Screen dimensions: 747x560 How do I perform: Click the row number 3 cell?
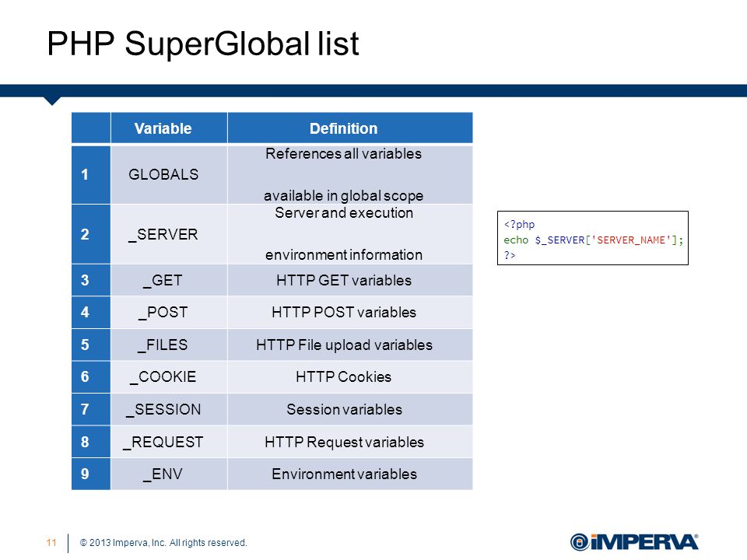coord(91,280)
